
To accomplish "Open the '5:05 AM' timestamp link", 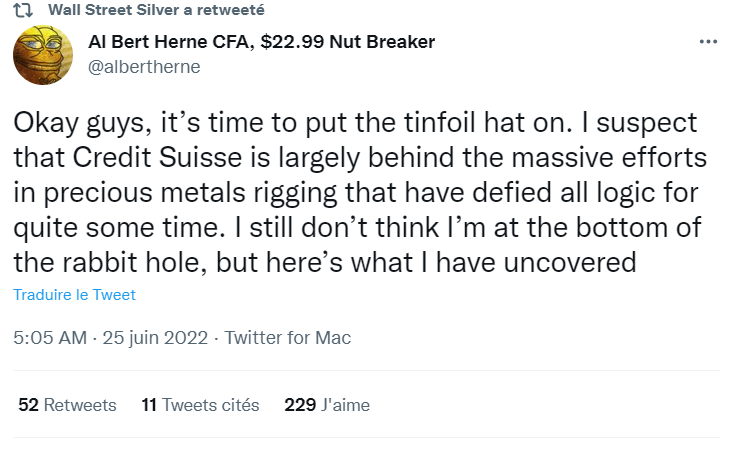I will click(x=50, y=338).
